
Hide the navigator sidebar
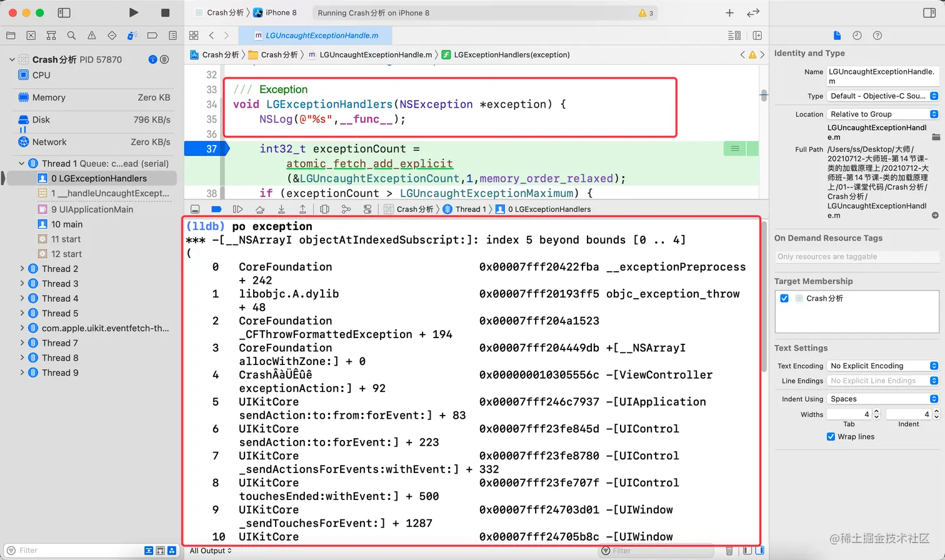[x=64, y=12]
